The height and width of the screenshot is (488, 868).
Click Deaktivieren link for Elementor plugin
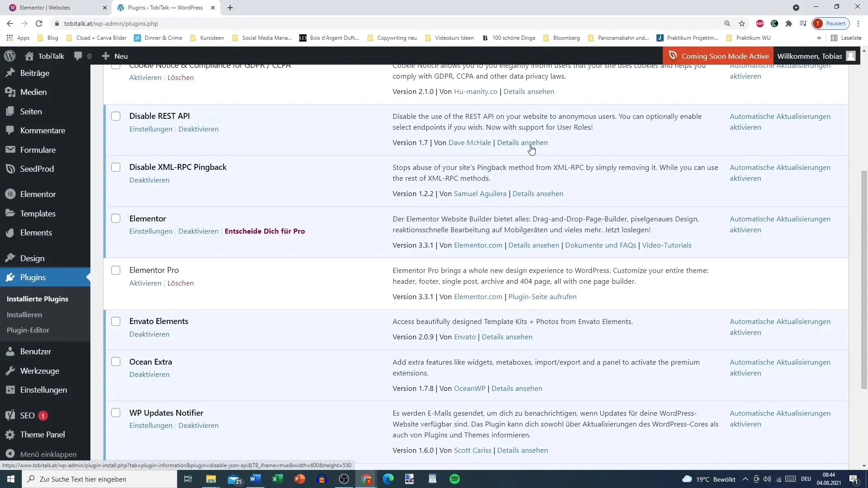[198, 231]
